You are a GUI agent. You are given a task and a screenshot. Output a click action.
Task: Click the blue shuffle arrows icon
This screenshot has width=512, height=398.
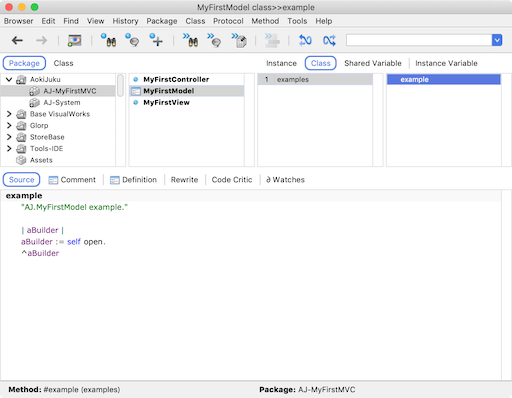tap(329, 41)
